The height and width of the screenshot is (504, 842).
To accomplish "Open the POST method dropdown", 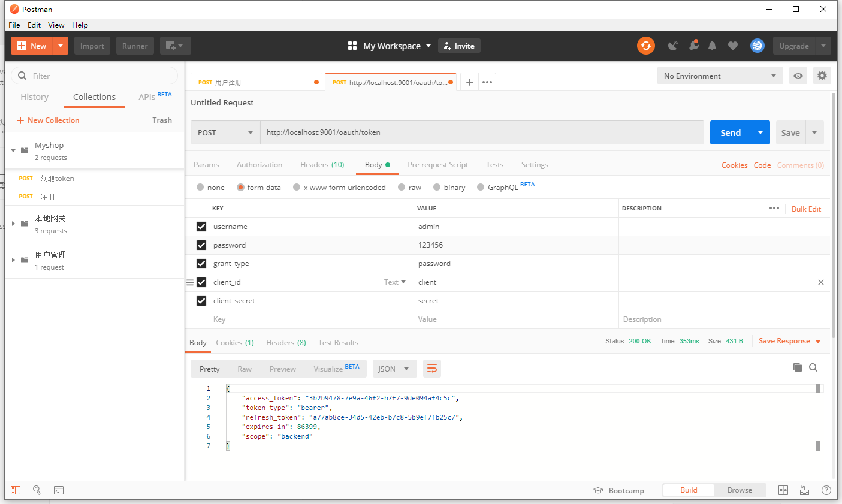I will (225, 132).
